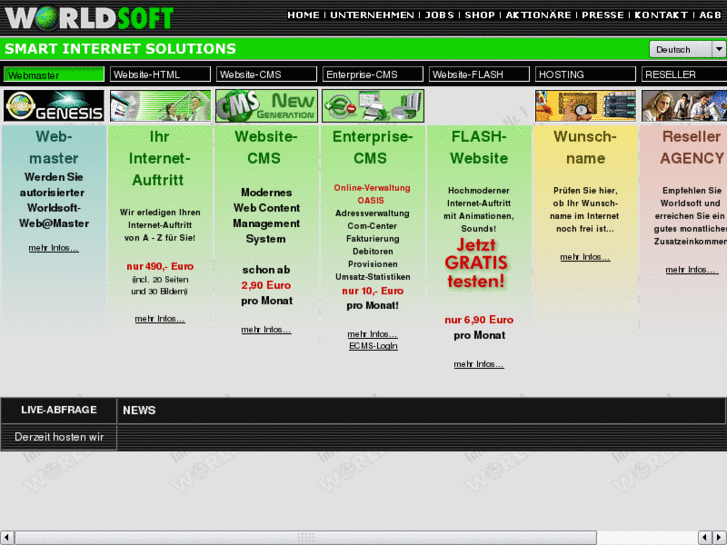Screen dimensions: 727x545
Task: Open the Genesis banner image
Action: click(54, 106)
